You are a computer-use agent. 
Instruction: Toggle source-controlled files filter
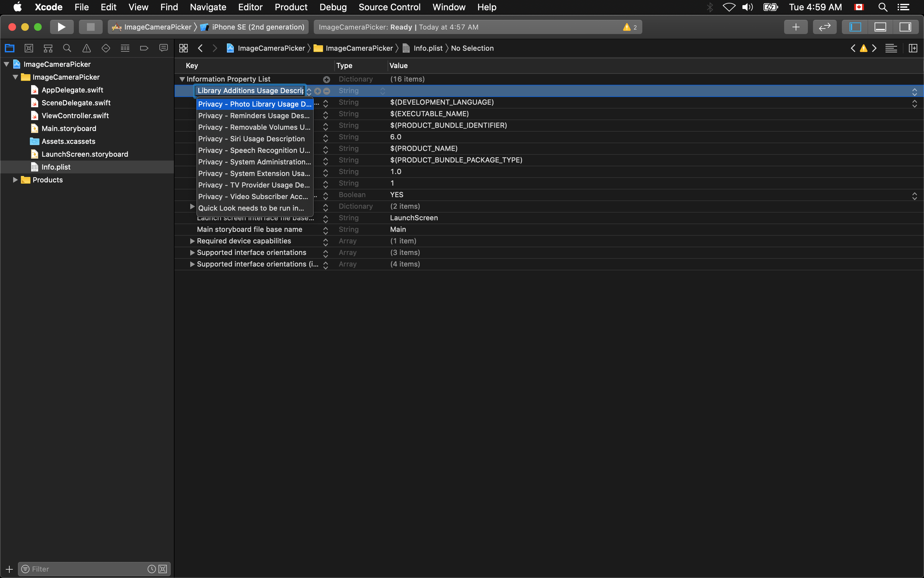click(163, 569)
